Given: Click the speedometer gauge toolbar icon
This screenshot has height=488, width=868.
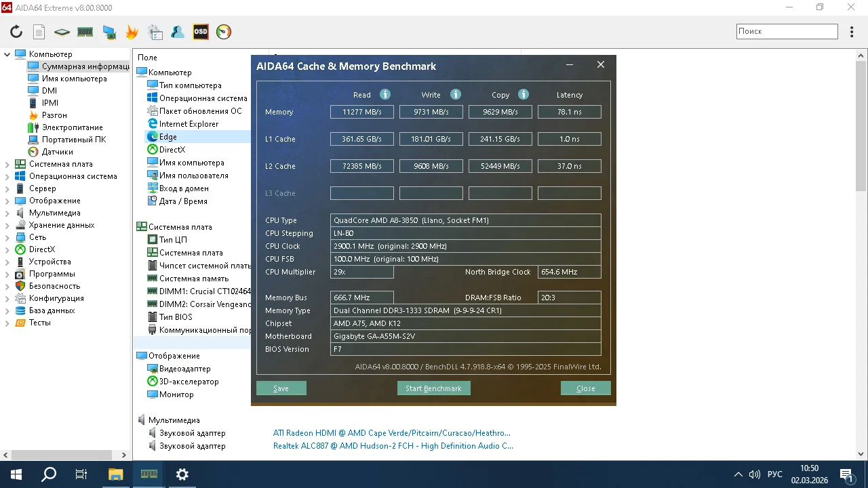Looking at the screenshot, I should tap(224, 32).
